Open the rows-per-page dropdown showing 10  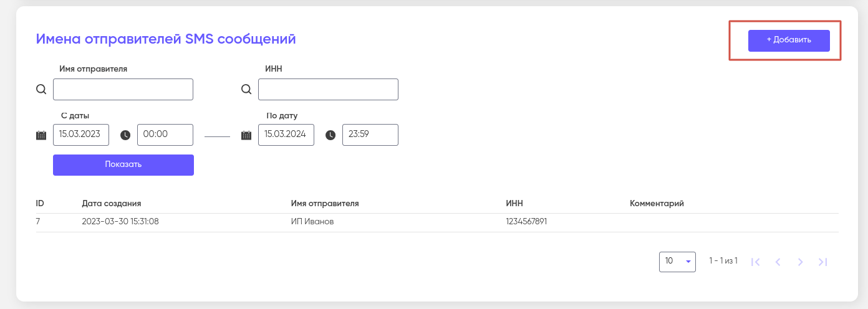[x=677, y=262]
